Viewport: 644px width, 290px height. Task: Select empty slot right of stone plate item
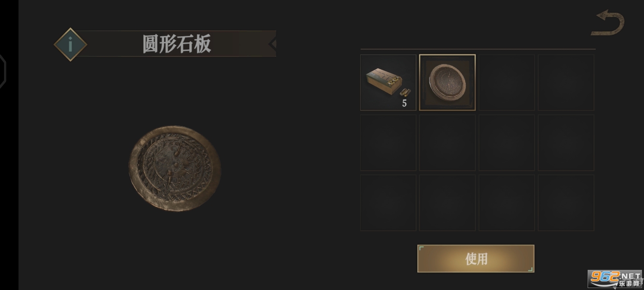pyautogui.click(x=506, y=83)
